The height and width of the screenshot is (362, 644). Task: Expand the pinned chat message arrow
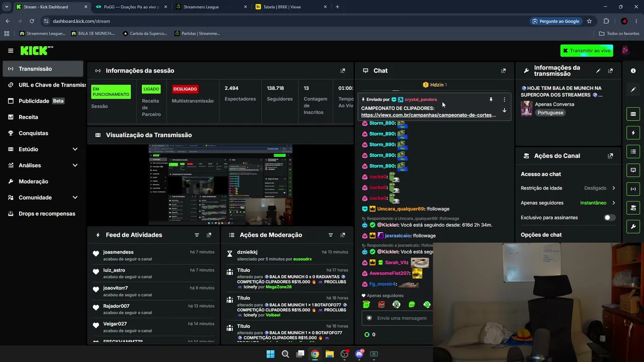point(504,111)
